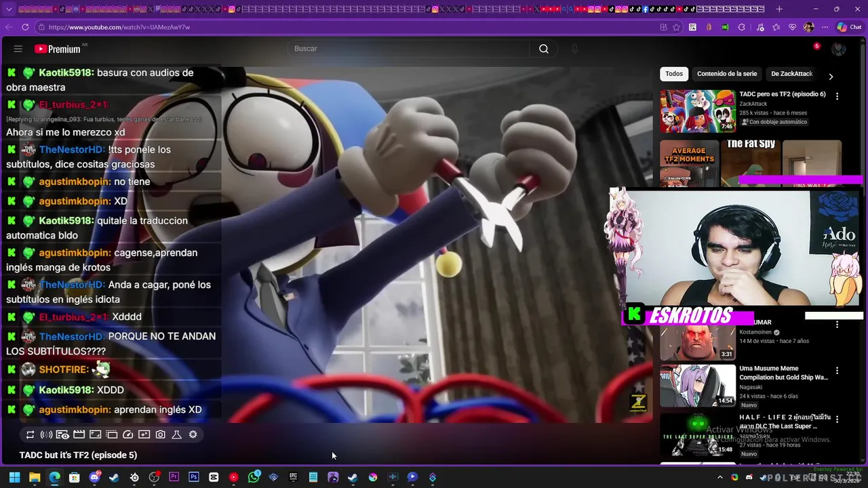Viewport: 868px width, 488px height.
Task: Open the Copilot Chat button
Action: (849, 27)
